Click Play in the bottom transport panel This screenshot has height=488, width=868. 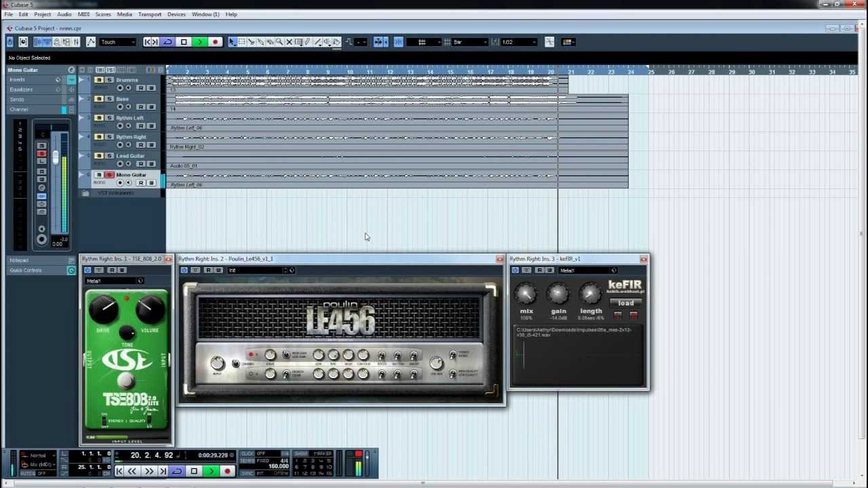211,471
